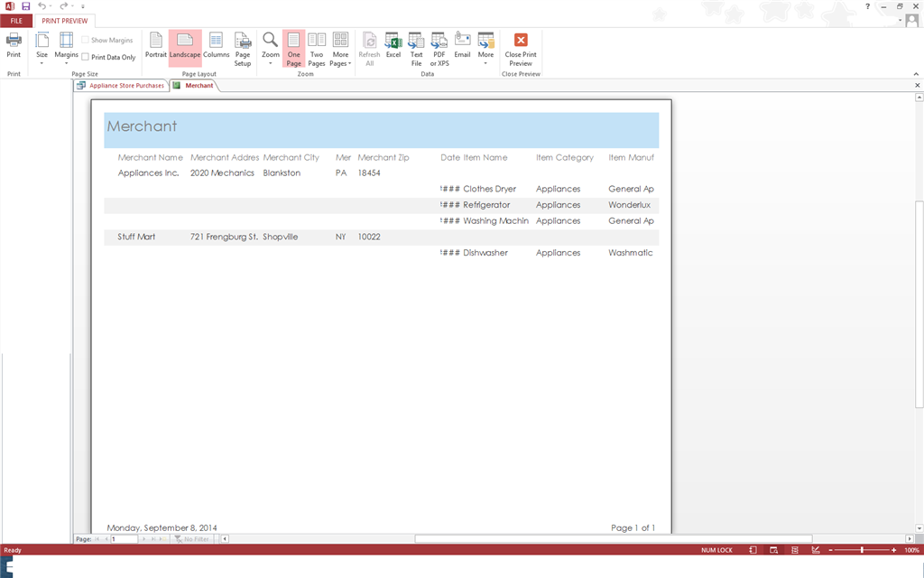Image resolution: width=924 pixels, height=578 pixels.
Task: Click the zoom slider handle
Action: (862, 550)
